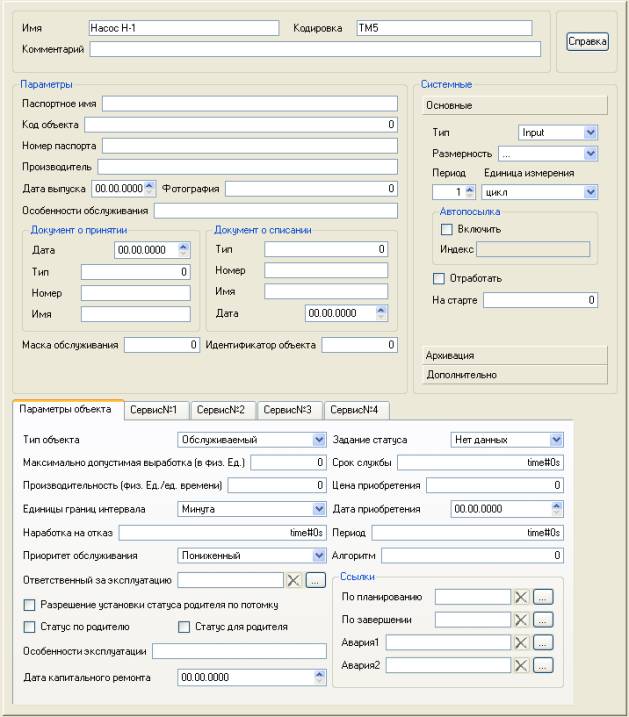Toggle the Статус для родителя checkbox
The height and width of the screenshot is (717, 629).
click(x=184, y=627)
